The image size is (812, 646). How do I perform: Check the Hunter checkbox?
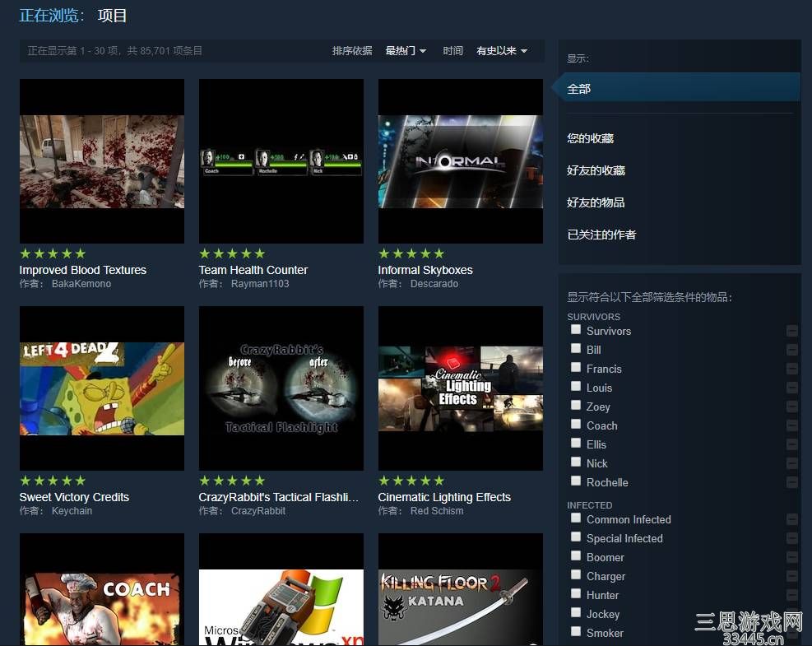575,593
